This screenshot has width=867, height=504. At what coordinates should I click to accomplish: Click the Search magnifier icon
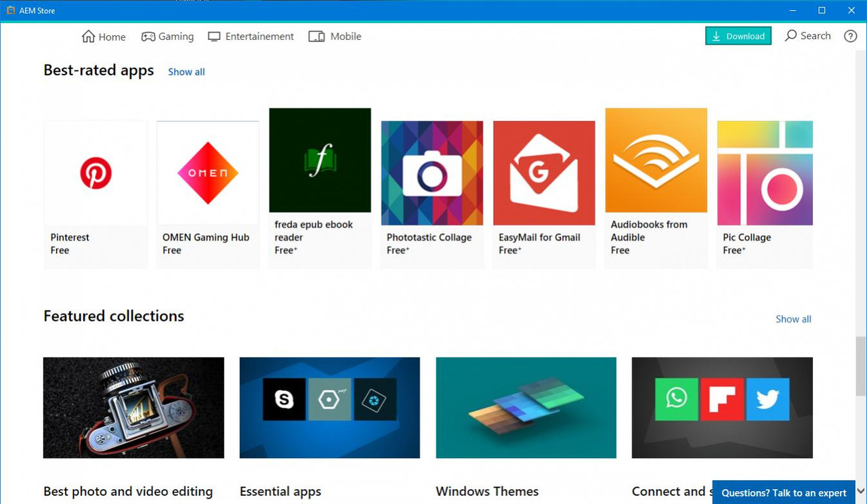790,36
